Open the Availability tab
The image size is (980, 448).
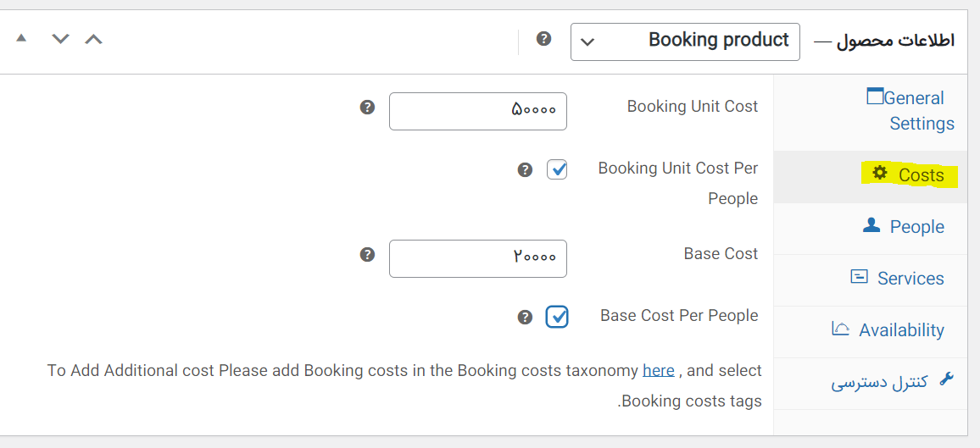tap(900, 330)
